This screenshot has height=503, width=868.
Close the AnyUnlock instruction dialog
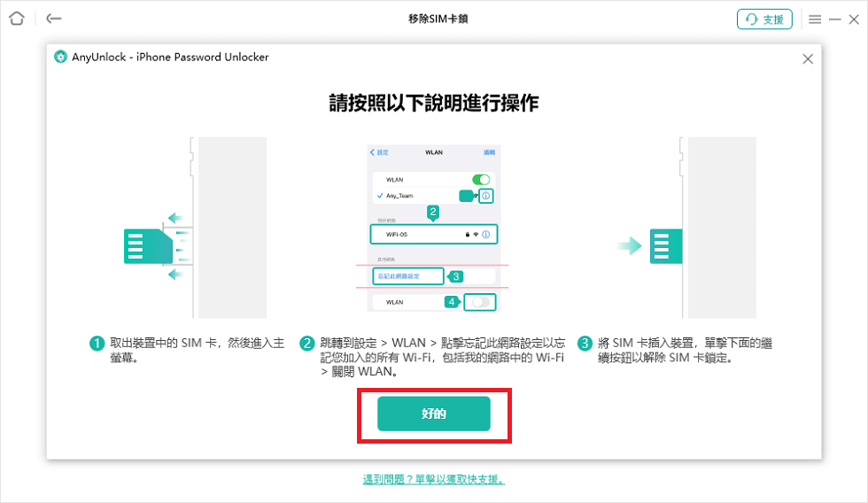point(808,59)
